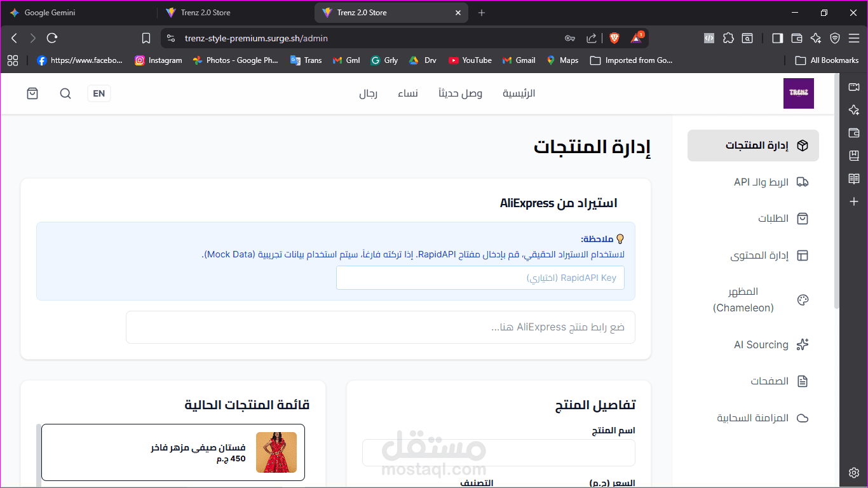Click the palette icon beside المظهر
This screenshot has width=868, height=488.
(x=803, y=300)
